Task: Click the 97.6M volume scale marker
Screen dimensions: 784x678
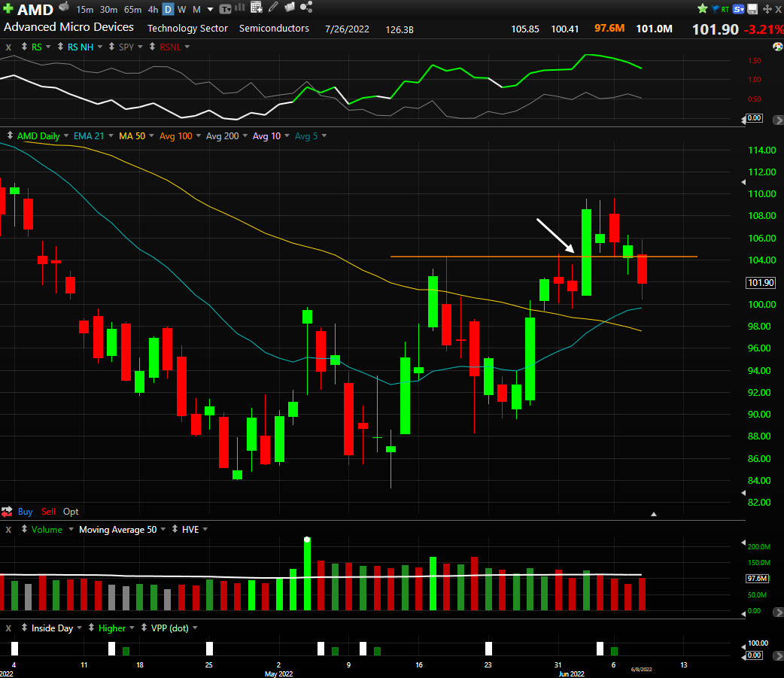Action: (x=757, y=579)
